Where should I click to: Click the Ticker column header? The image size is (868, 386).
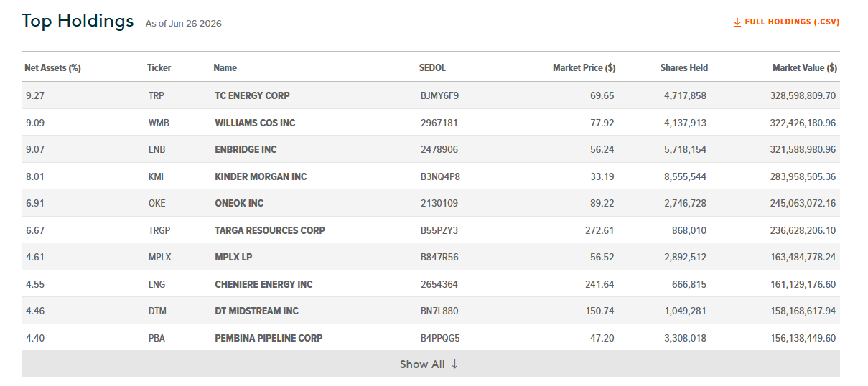[159, 68]
